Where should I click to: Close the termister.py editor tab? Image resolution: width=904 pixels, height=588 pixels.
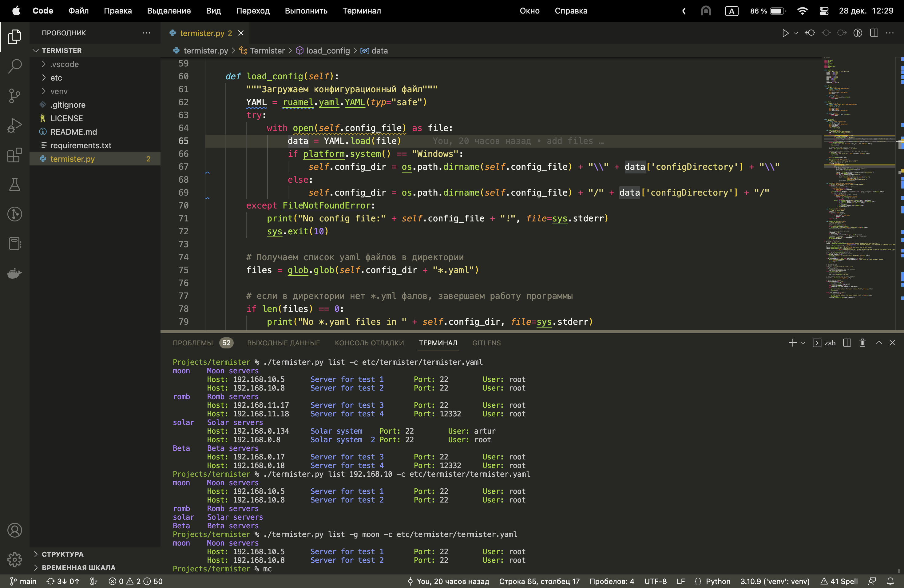click(241, 33)
